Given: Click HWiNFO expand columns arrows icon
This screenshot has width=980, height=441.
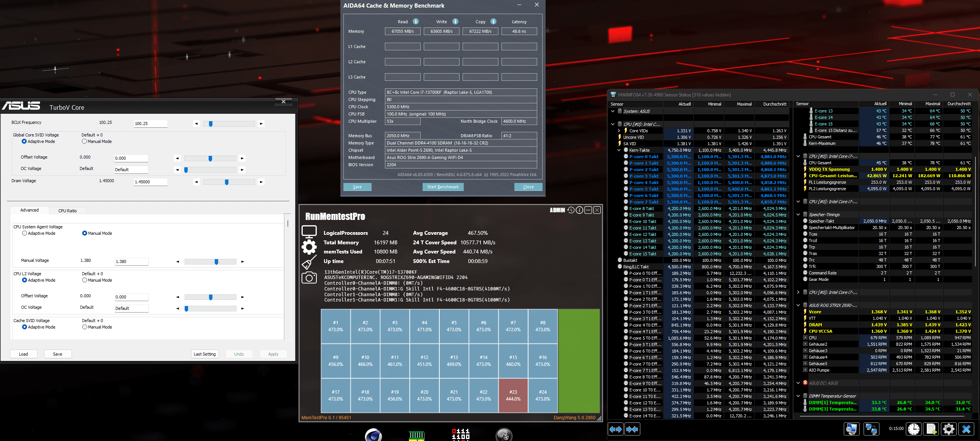Looking at the screenshot, I should tap(616, 429).
